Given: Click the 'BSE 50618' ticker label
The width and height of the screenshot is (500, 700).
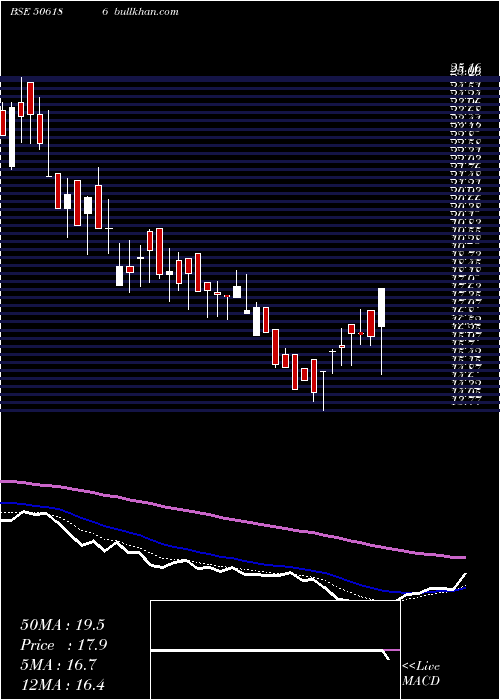Looking at the screenshot, I should click(x=36, y=12).
